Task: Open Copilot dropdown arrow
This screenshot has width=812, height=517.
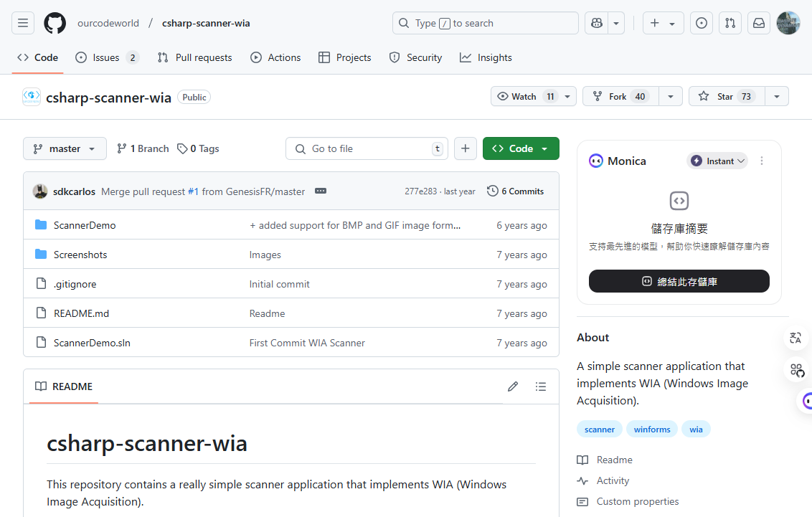Action: coord(616,23)
